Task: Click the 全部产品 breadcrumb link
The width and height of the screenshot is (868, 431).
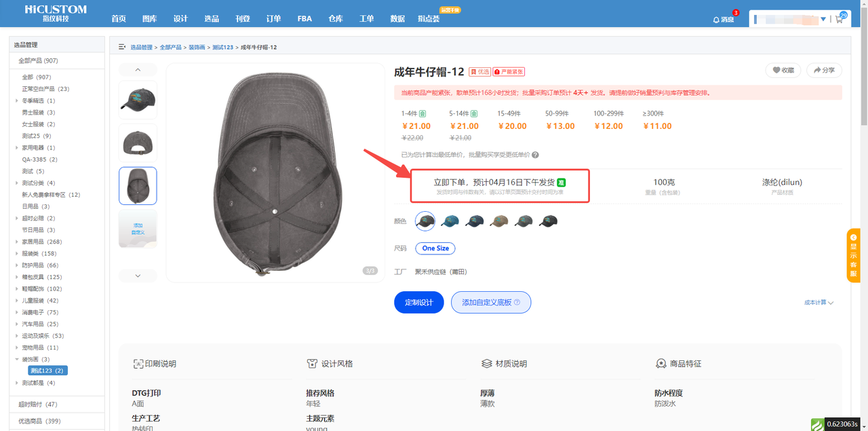Action: [x=170, y=48]
